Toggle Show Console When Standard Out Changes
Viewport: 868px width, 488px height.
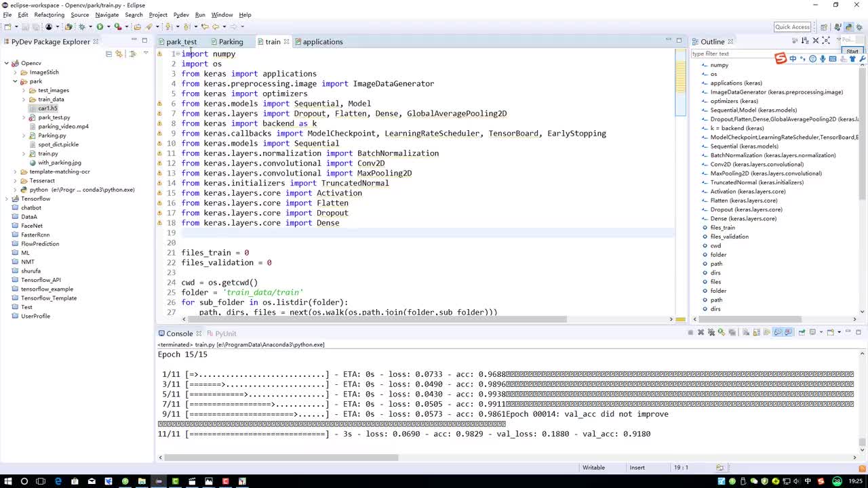778,333
